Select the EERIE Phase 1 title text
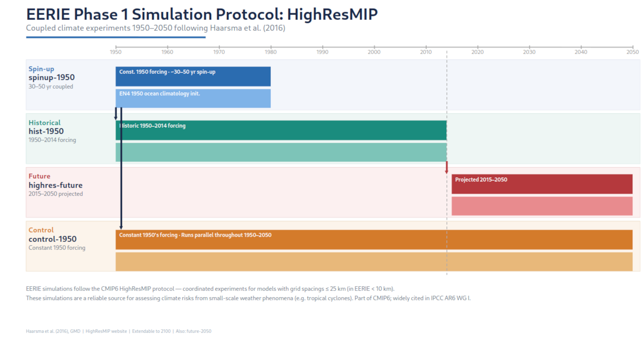This screenshot has width=644, height=361. click(202, 14)
